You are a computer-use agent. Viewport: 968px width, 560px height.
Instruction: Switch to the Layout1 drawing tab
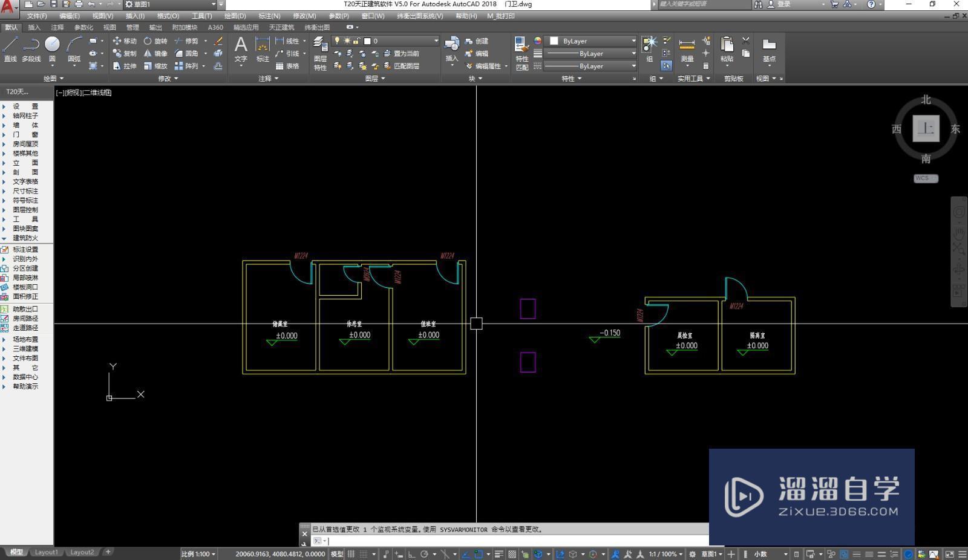(47, 552)
